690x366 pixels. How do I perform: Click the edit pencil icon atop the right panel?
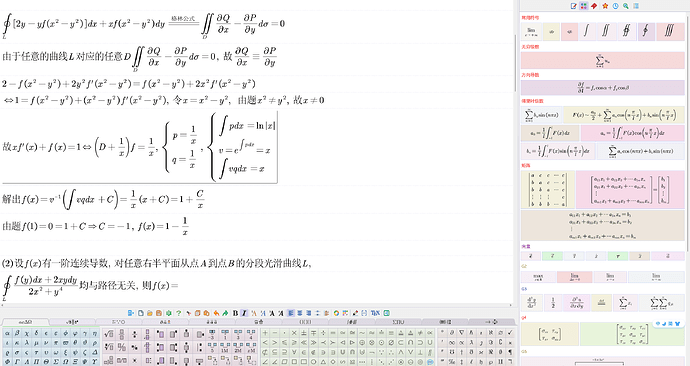click(573, 6)
